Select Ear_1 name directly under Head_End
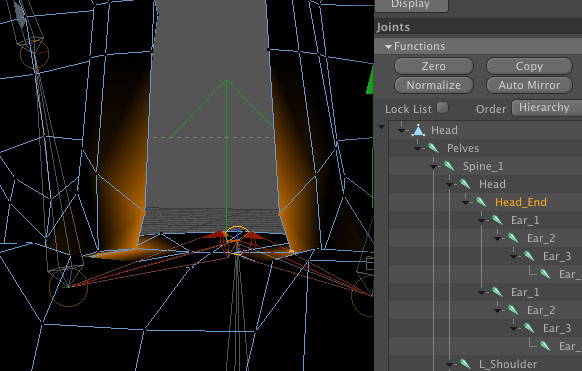This screenshot has width=582, height=371. [525, 220]
